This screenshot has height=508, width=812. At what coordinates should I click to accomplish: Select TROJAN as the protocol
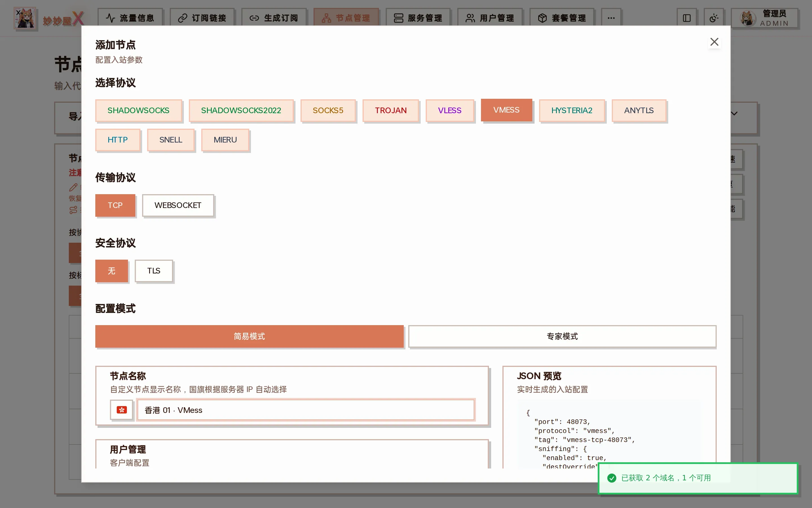390,111
